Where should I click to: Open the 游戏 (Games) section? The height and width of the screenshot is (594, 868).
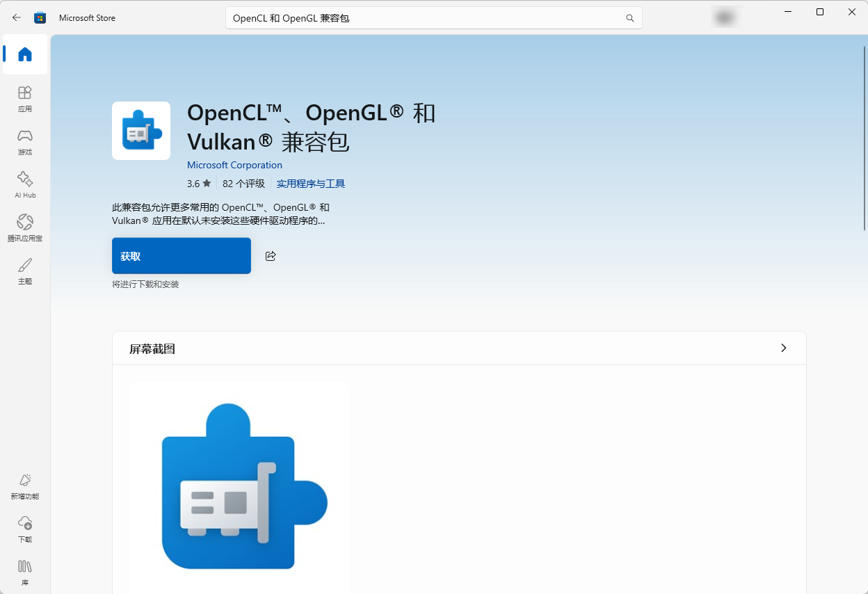coord(25,141)
